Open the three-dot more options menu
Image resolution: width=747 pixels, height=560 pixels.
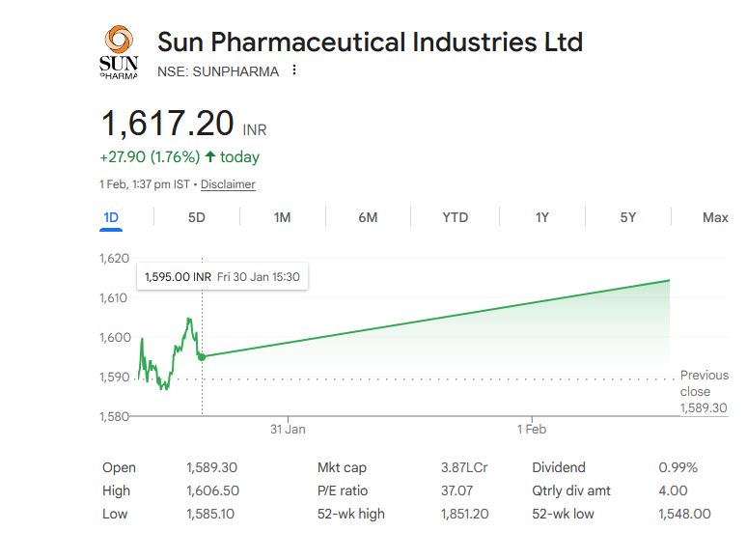tap(294, 70)
